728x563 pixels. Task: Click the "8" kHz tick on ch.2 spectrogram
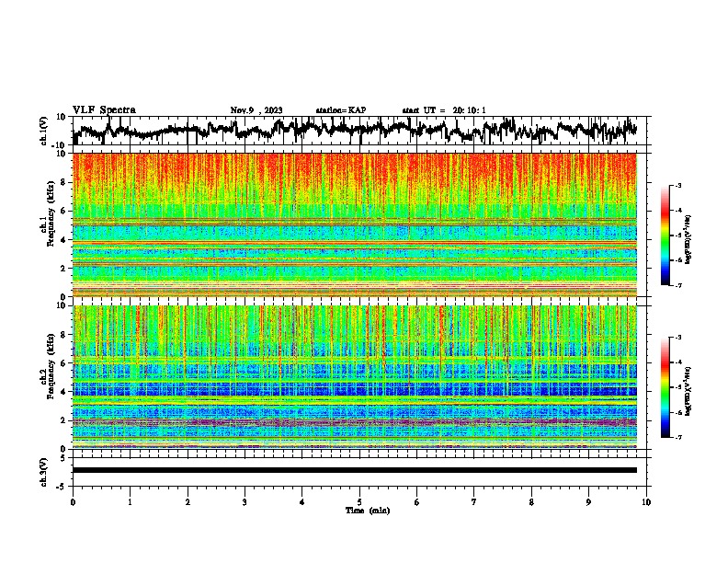pyautogui.click(x=64, y=335)
